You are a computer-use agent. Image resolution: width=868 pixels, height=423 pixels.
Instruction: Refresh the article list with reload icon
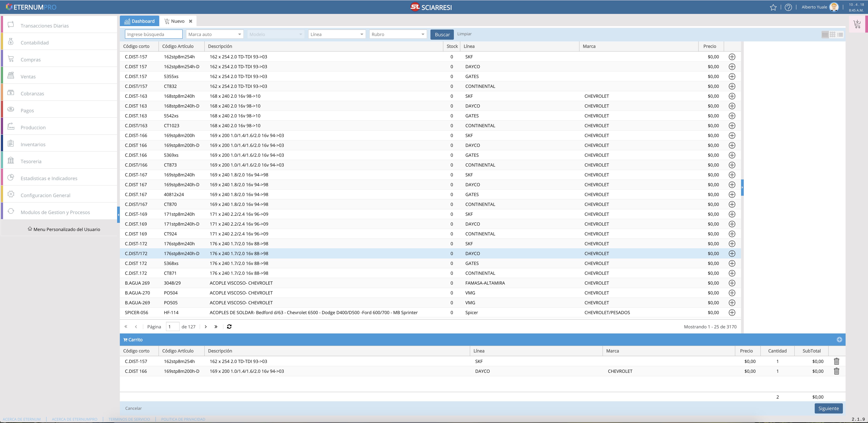point(229,327)
